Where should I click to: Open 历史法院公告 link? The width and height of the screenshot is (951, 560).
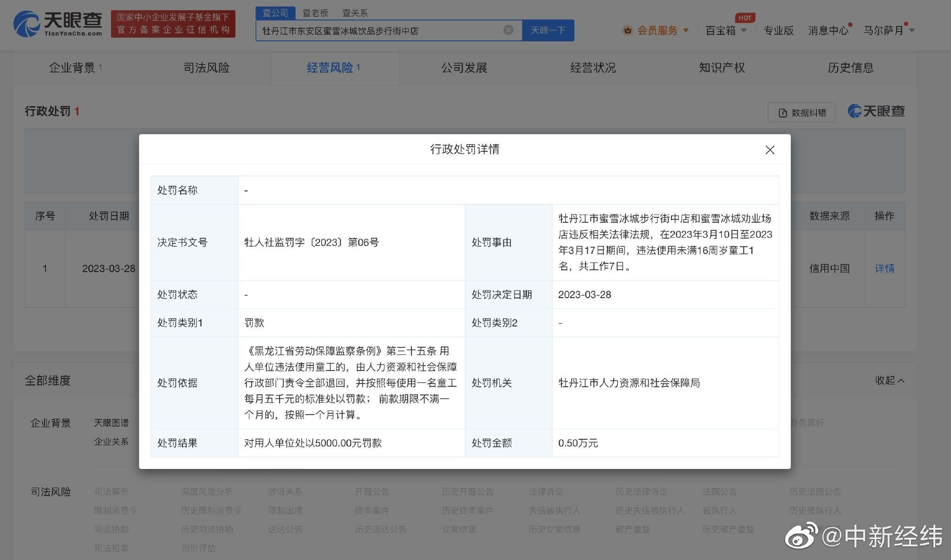[x=815, y=491]
